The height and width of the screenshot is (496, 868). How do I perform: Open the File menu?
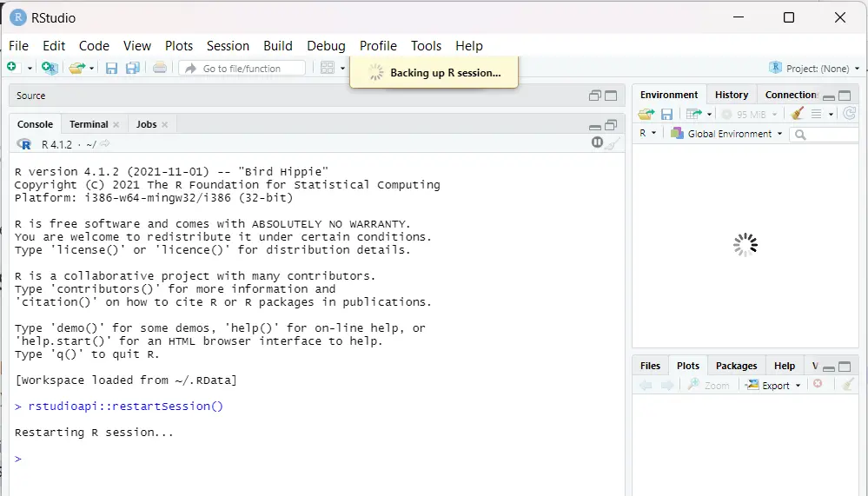(x=18, y=46)
